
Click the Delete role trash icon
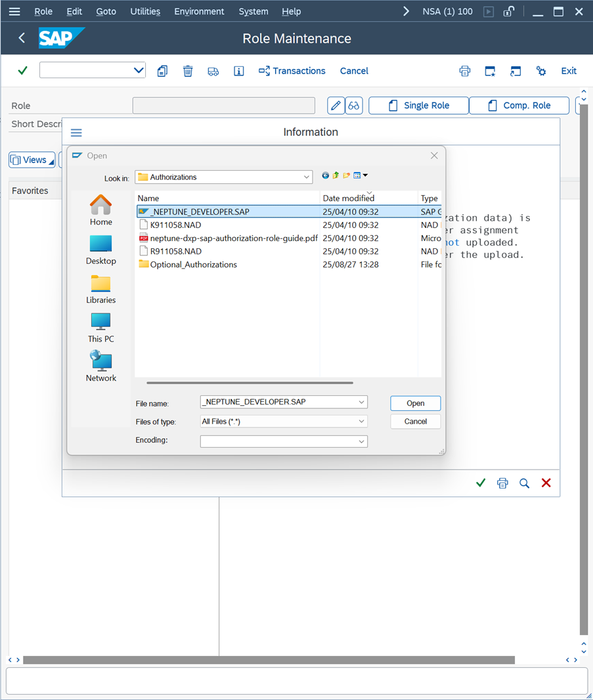click(x=188, y=71)
